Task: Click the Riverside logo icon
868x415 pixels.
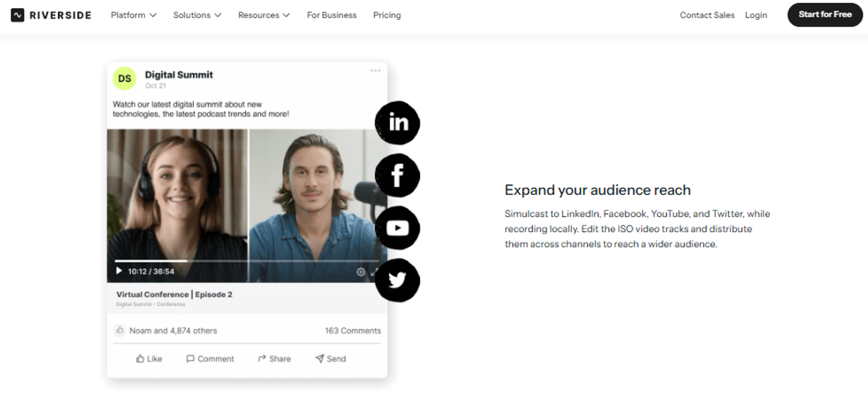Action: click(18, 15)
